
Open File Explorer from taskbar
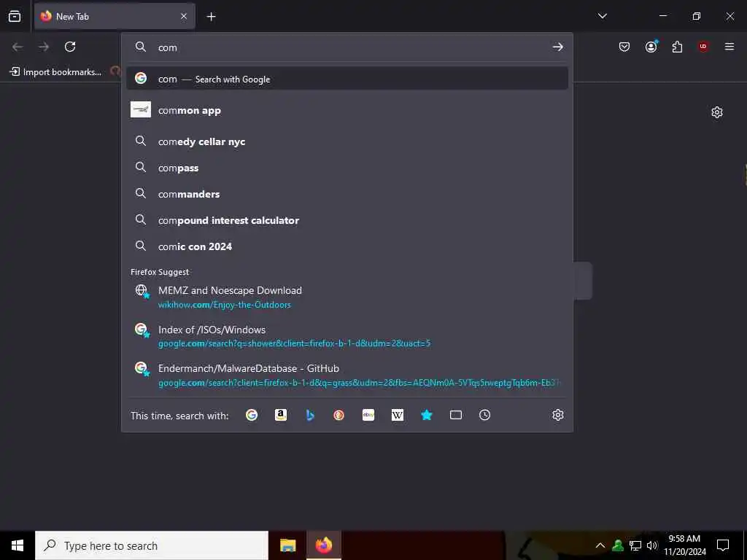coord(287,545)
